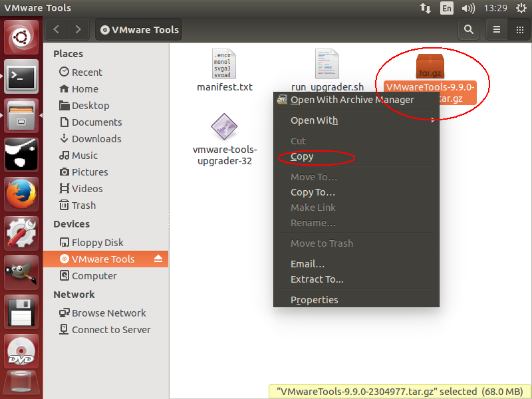Open the power session menu icon
Screen dimensions: 532x399
coord(521,8)
